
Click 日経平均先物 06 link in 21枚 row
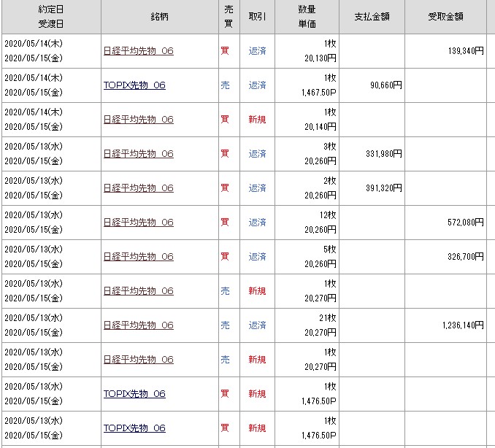[139, 325]
